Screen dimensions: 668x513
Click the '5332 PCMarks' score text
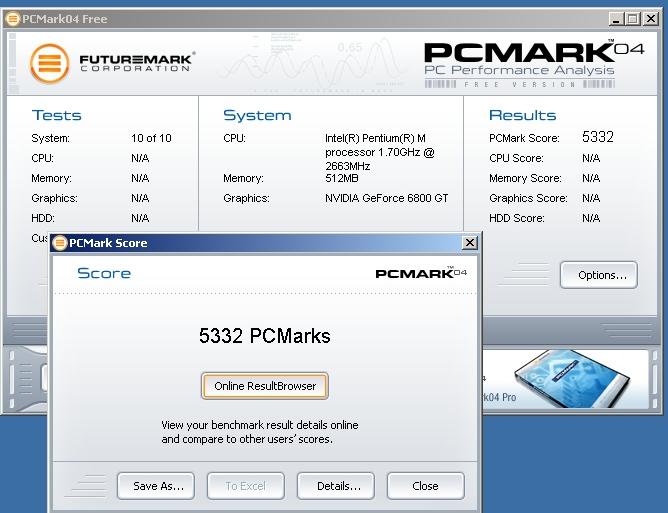click(x=265, y=336)
